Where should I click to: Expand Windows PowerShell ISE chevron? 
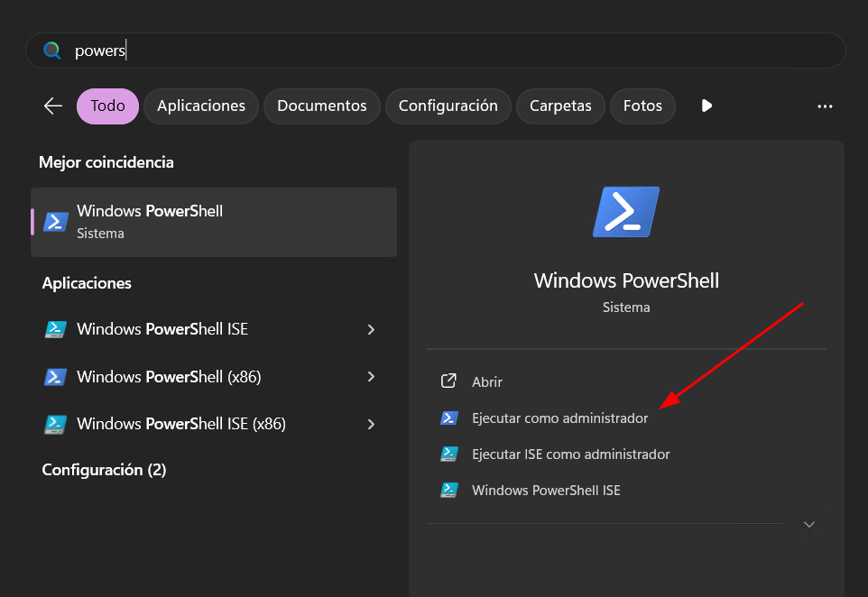(371, 330)
